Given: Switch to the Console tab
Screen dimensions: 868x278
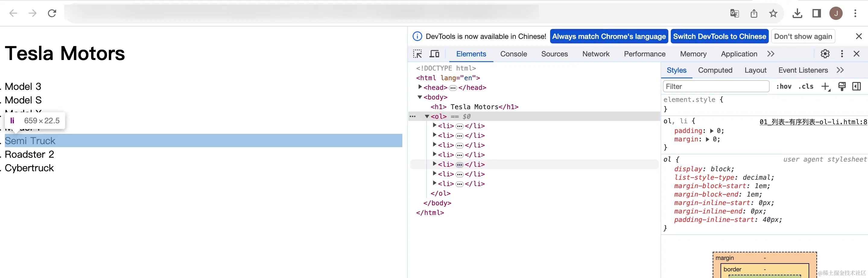Looking at the screenshot, I should tap(513, 54).
